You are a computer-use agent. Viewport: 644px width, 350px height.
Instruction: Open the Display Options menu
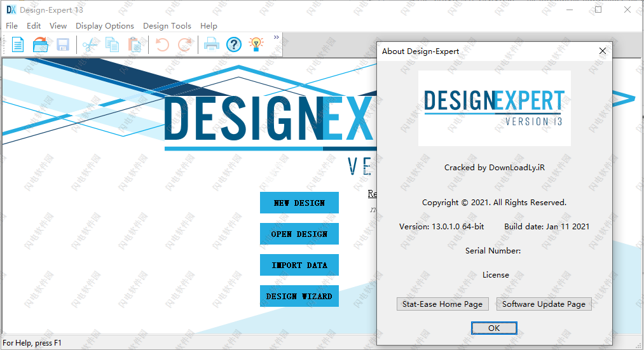pos(105,26)
